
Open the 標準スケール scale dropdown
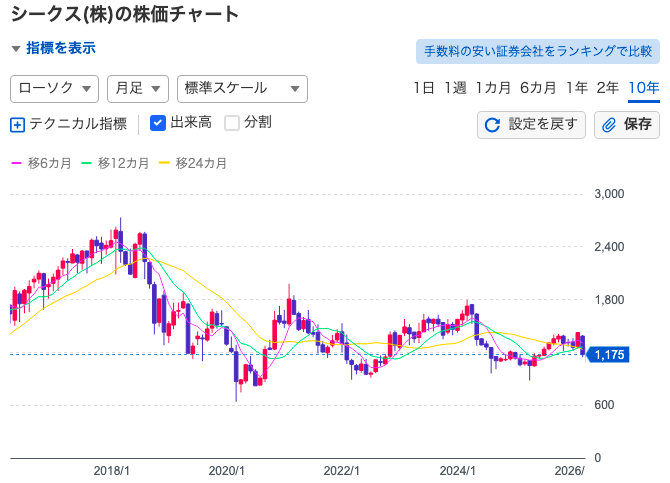(x=241, y=89)
